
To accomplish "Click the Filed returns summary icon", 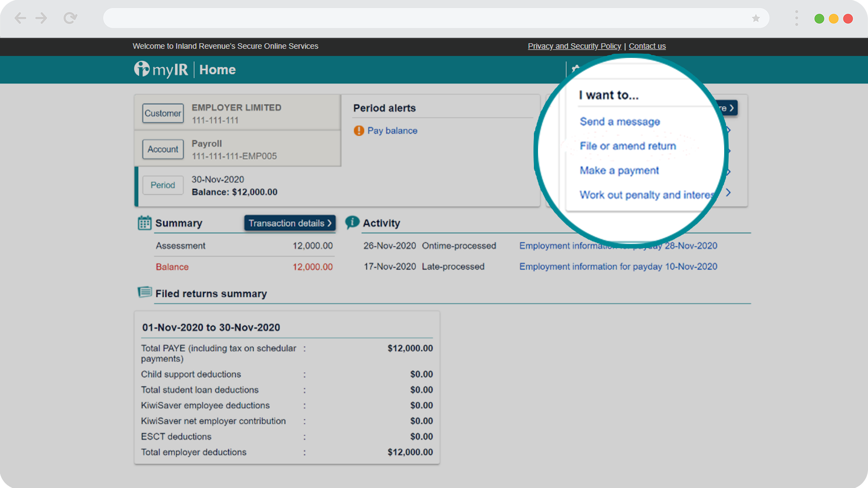I will click(x=145, y=292).
